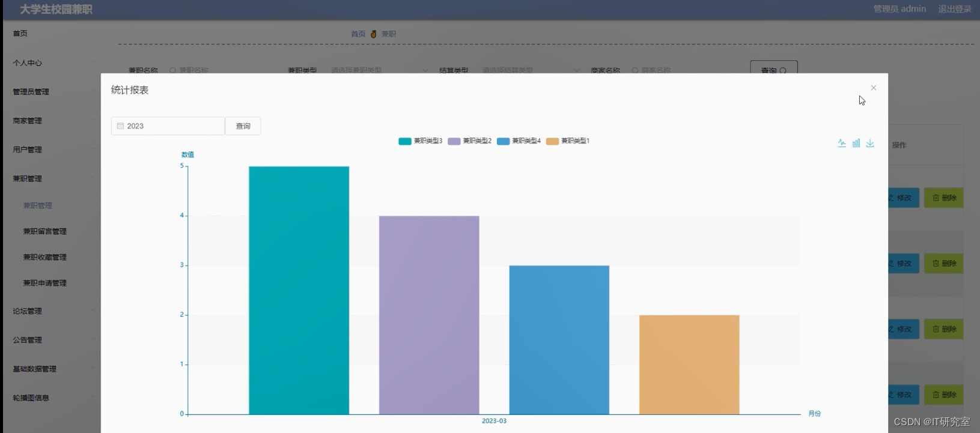This screenshot has height=433, width=980.
Task: Click 首页 breadcrumb link
Action: pos(358,34)
